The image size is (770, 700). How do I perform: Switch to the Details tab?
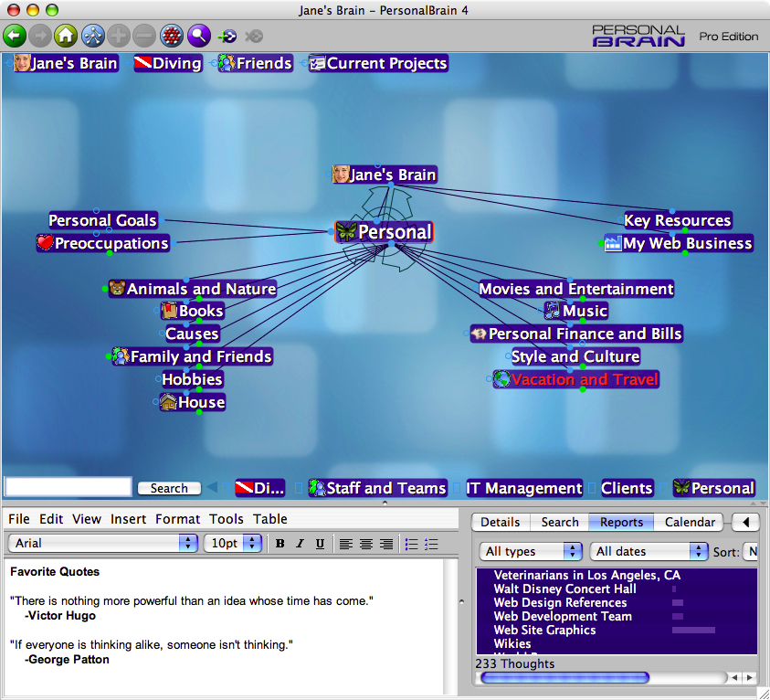(x=501, y=522)
